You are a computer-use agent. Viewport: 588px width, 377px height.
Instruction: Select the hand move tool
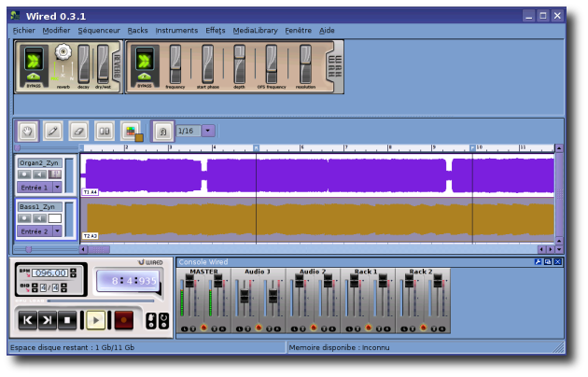pyautogui.click(x=27, y=132)
